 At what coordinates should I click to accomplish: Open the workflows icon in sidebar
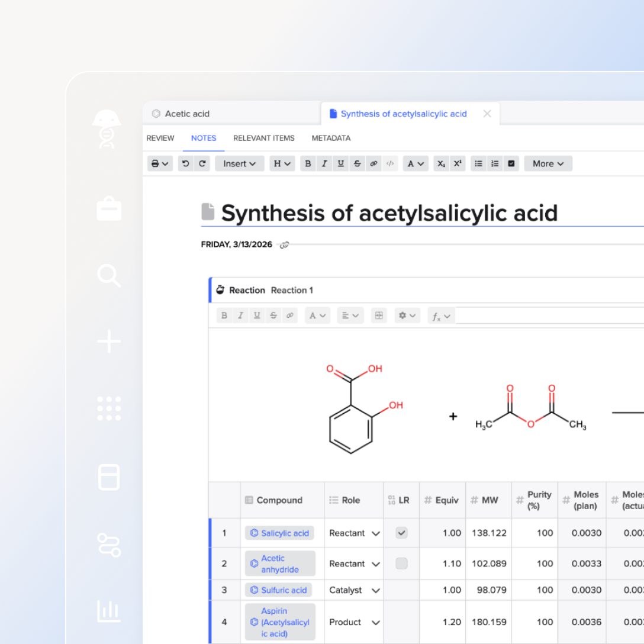click(x=109, y=545)
